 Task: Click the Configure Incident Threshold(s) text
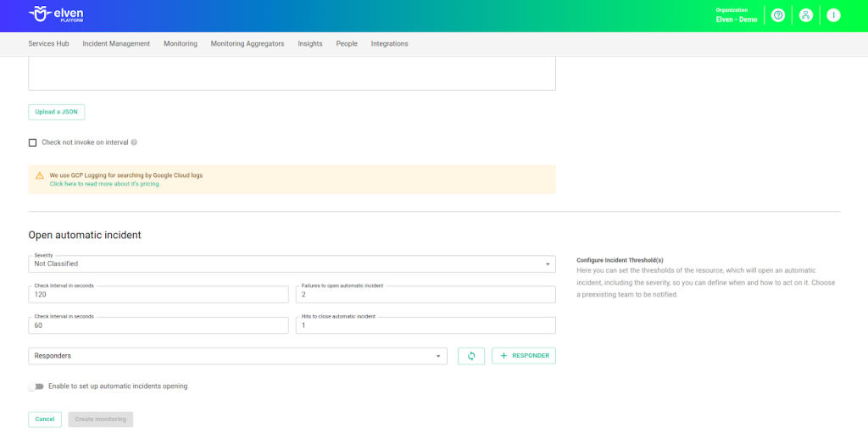620,259
